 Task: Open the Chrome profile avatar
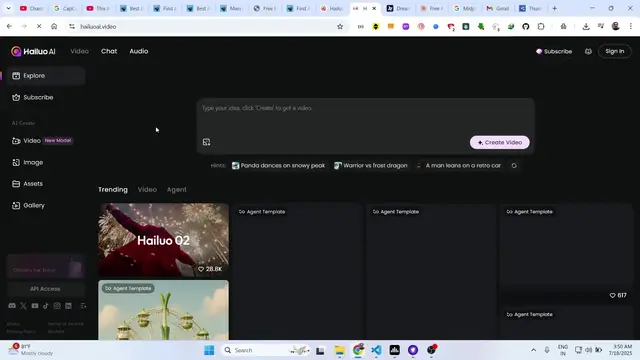[x=616, y=27]
